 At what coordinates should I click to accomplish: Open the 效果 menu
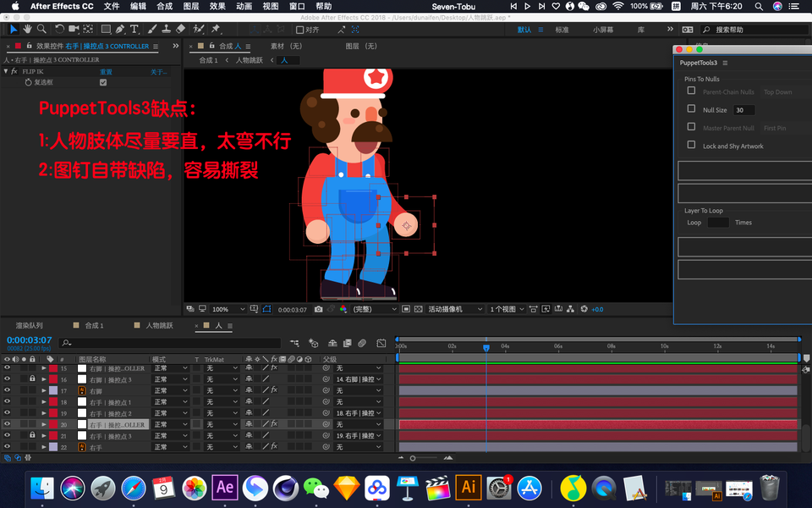coord(217,6)
